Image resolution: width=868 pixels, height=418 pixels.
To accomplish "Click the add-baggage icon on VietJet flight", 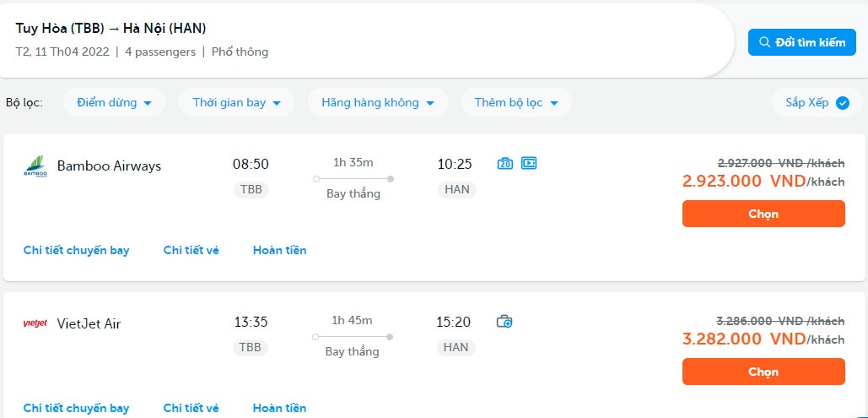I will [504, 321].
